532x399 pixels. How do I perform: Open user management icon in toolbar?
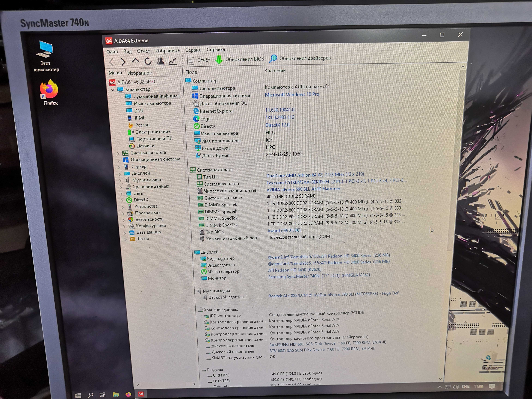160,61
